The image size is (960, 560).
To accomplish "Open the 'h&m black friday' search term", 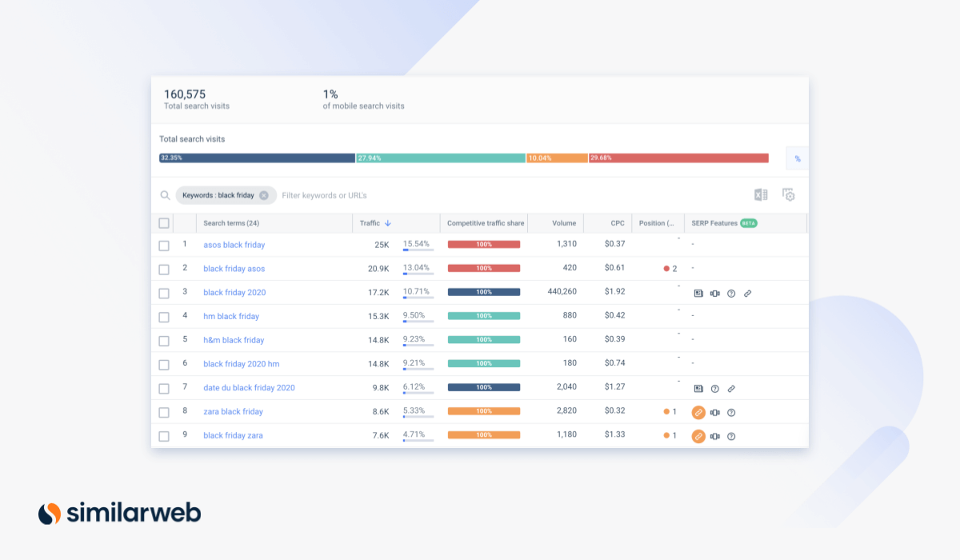I will click(x=234, y=340).
